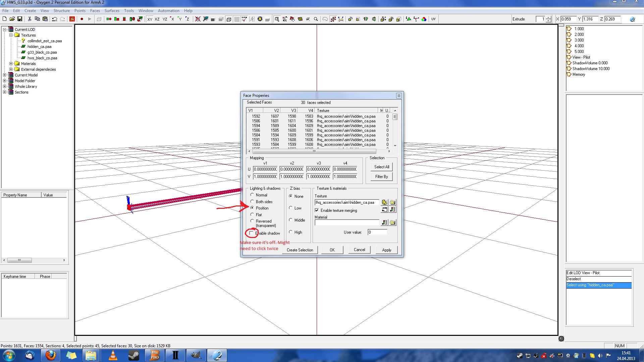
Task: Click the Paste clipboard icon
Action: (45, 19)
